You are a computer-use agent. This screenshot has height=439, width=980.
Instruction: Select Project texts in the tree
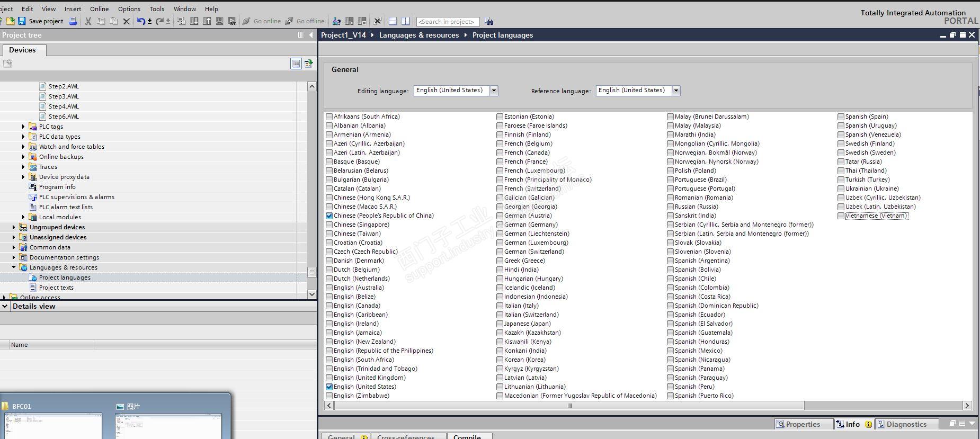56,288
